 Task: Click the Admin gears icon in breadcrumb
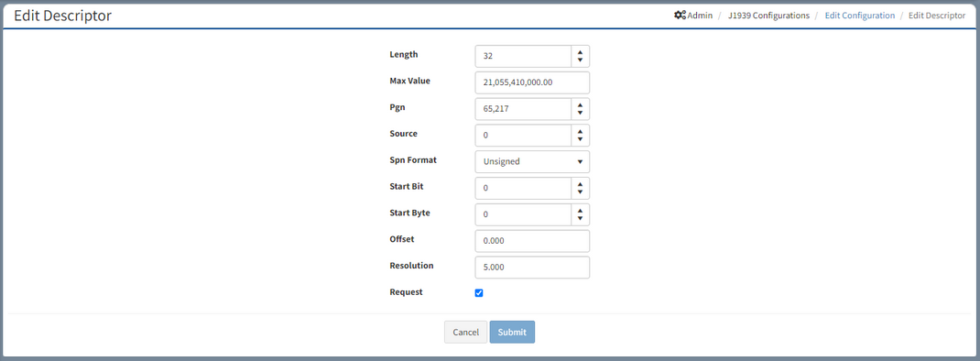coord(680,15)
